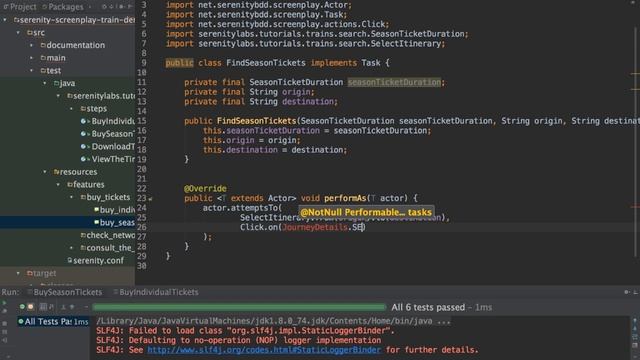Click the collapse all tests icon
Image resolution: width=640 pixels, height=360 pixels.
point(72,307)
